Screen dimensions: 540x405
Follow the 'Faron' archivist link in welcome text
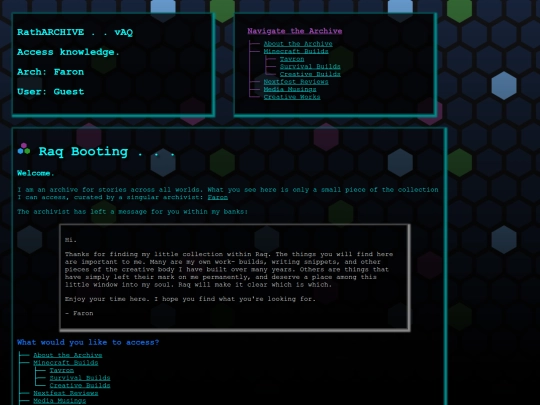pos(217,197)
